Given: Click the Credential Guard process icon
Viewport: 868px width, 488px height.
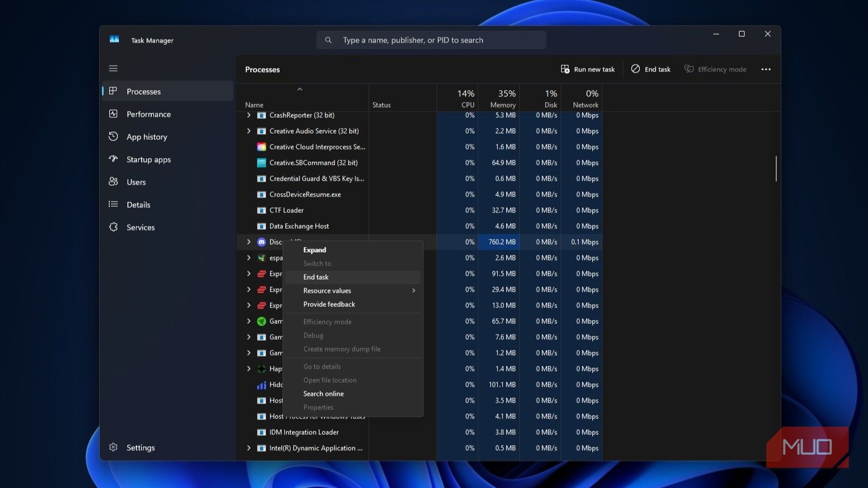Looking at the screenshot, I should click(262, 178).
